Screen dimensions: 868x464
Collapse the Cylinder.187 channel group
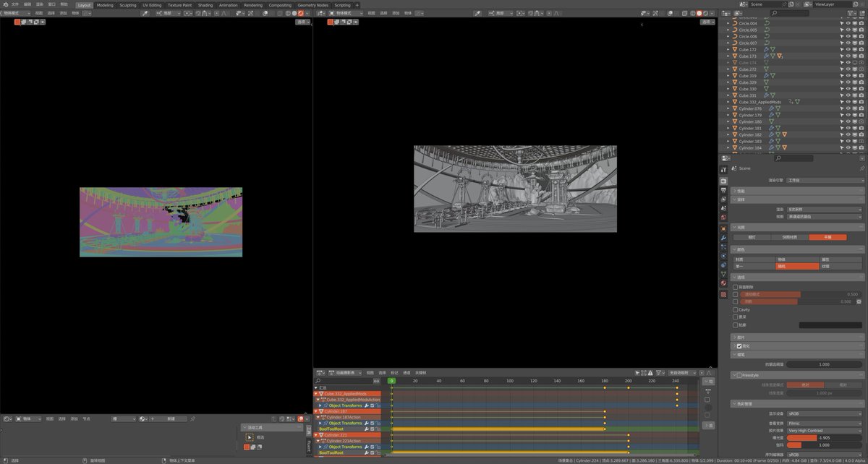tap(315, 411)
